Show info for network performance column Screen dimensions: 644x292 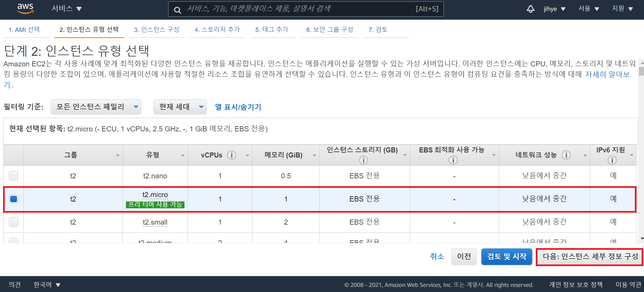(566, 155)
